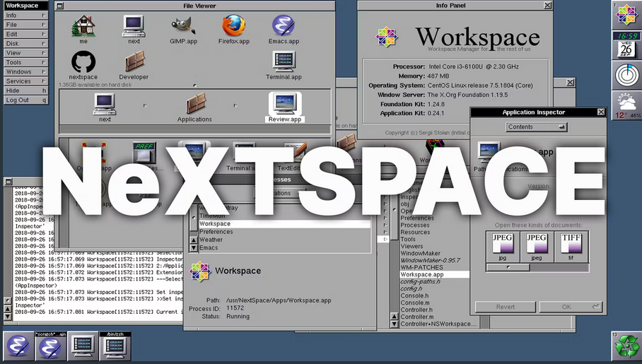Image resolution: width=642 pixels, height=364 pixels.
Task: Select the Terminal.app icon
Action: point(284,62)
